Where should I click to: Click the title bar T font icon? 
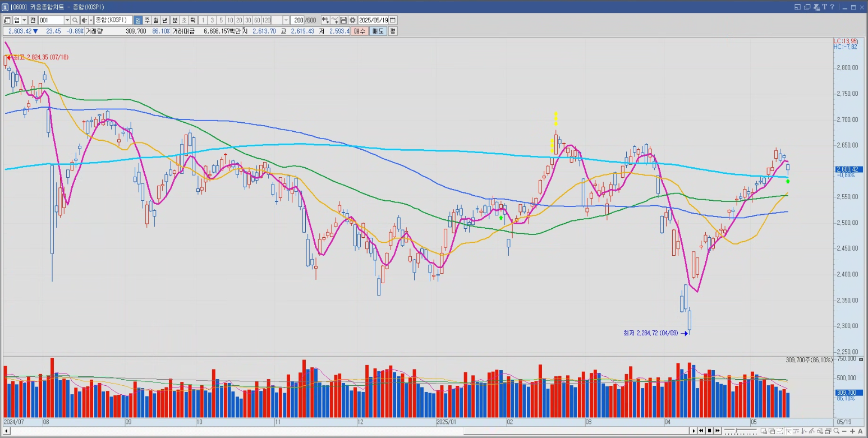pos(825,7)
